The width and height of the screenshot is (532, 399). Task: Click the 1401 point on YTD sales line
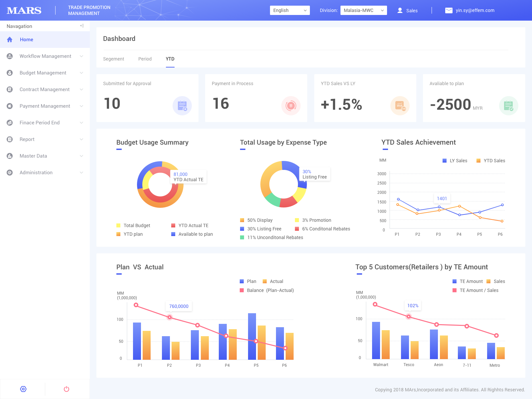click(439, 207)
